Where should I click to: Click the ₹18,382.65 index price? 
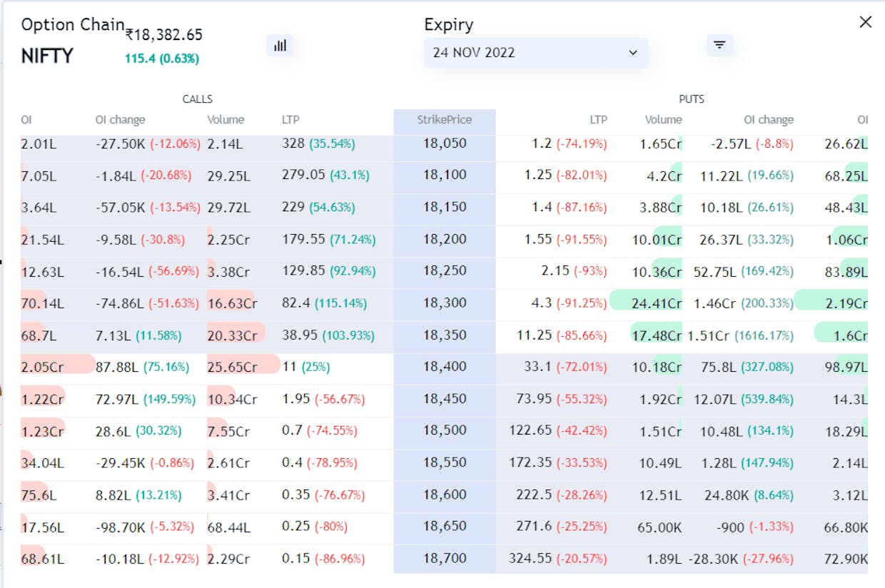pos(164,35)
